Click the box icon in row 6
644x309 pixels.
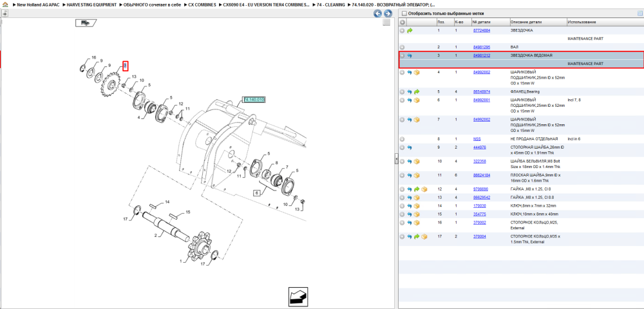click(417, 100)
